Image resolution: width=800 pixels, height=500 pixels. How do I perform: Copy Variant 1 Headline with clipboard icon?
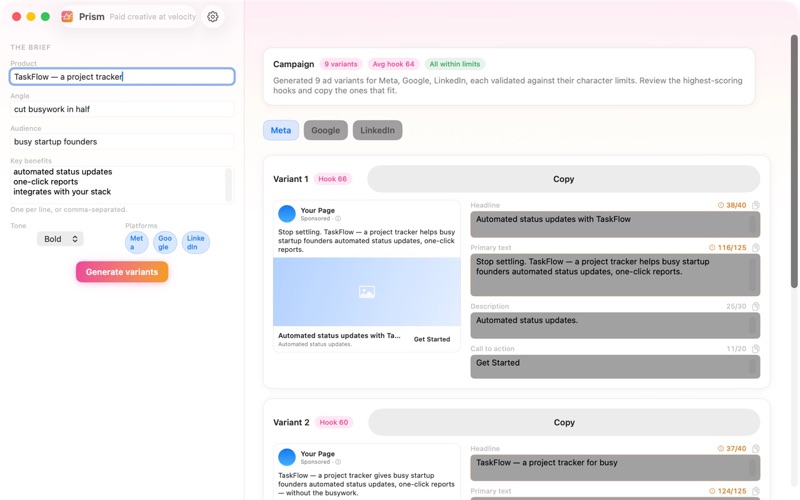coord(756,205)
